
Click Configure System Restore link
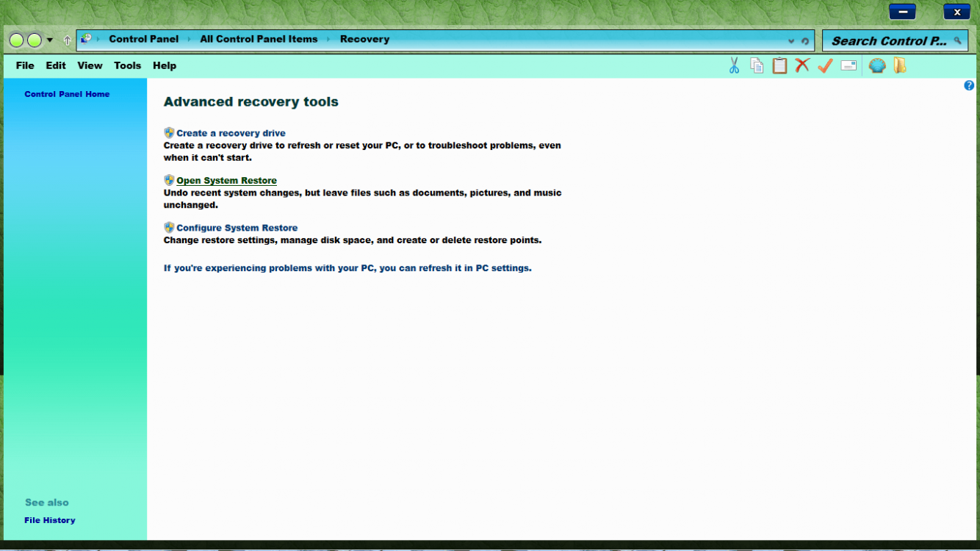(237, 228)
